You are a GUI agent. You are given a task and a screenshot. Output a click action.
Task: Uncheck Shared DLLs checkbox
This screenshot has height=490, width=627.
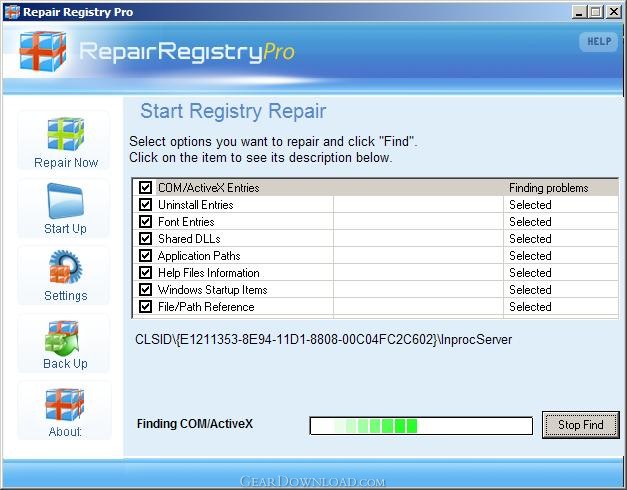(x=145, y=239)
